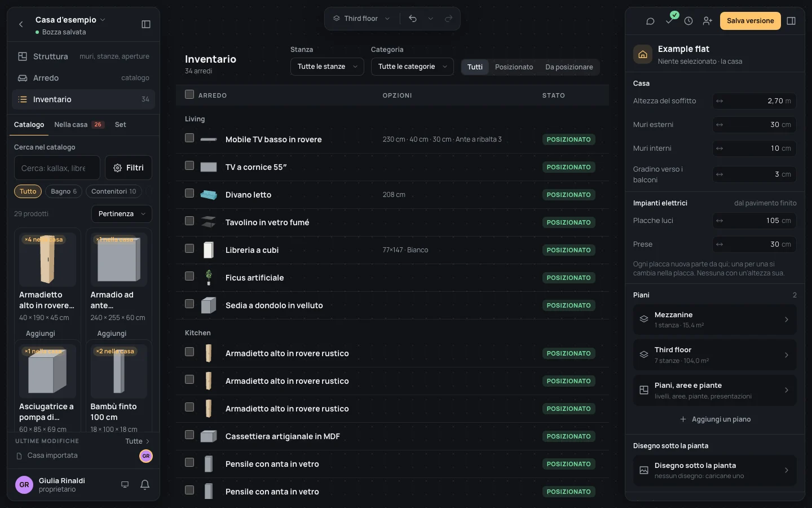Image resolution: width=812 pixels, height=508 pixels.
Task: Click the Cerca catalog search field
Action: click(57, 168)
